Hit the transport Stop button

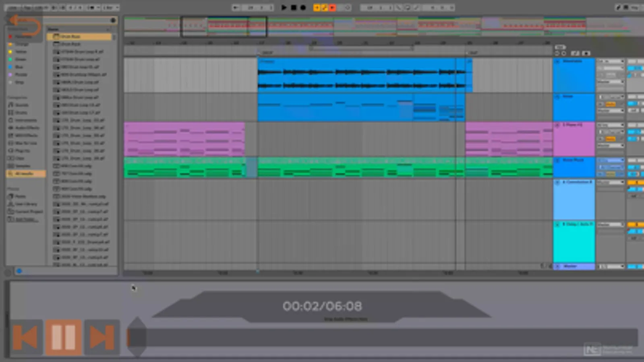click(x=294, y=7)
